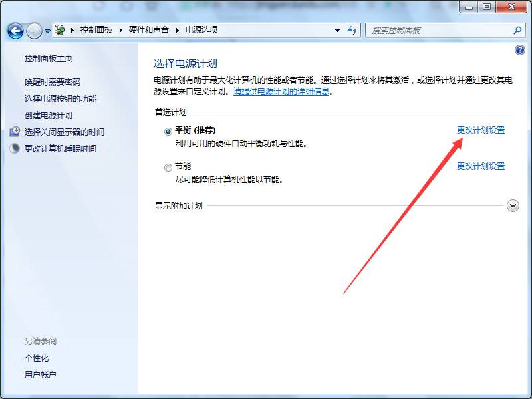This screenshot has width=532, height=399.
Task: Close the 电源选项 window
Action: click(511, 7)
